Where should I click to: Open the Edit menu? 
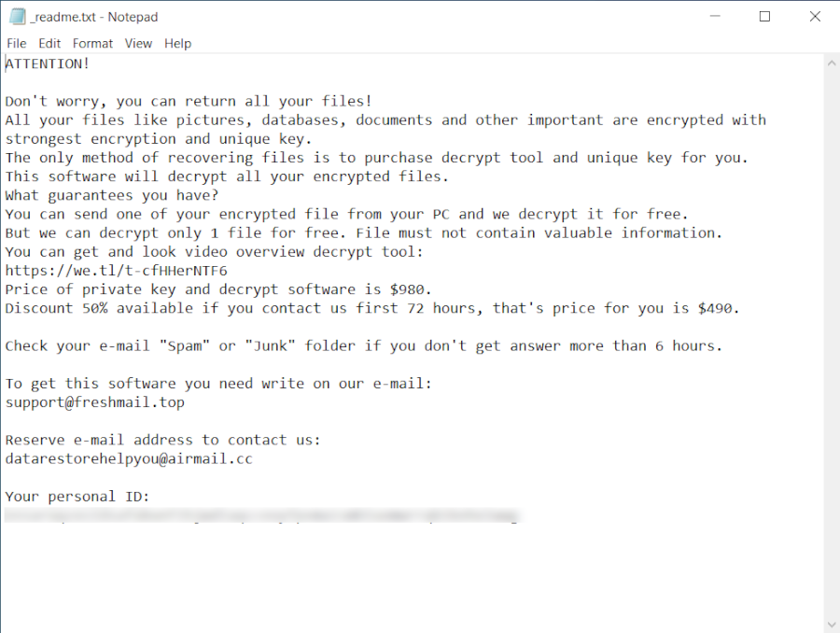[x=49, y=43]
